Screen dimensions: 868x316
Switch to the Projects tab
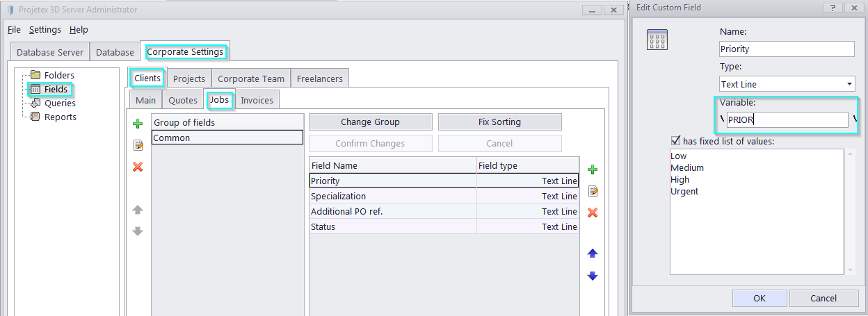[188, 78]
